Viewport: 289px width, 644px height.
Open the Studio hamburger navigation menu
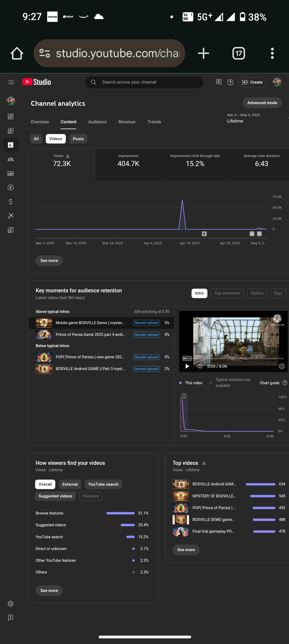[x=11, y=82]
